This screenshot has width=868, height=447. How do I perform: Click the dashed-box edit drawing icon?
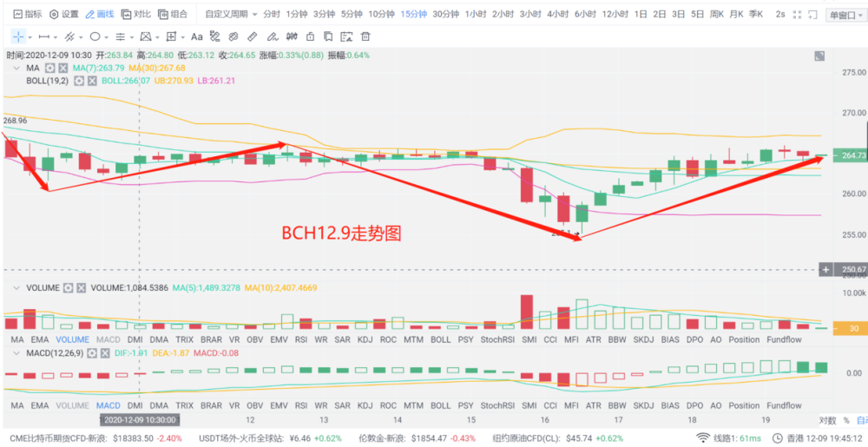(347, 37)
